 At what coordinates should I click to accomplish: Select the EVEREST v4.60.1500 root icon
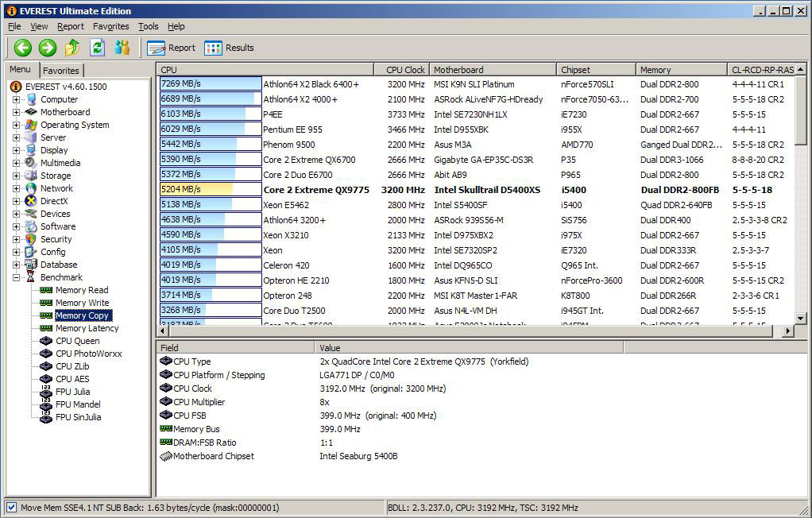coord(16,87)
